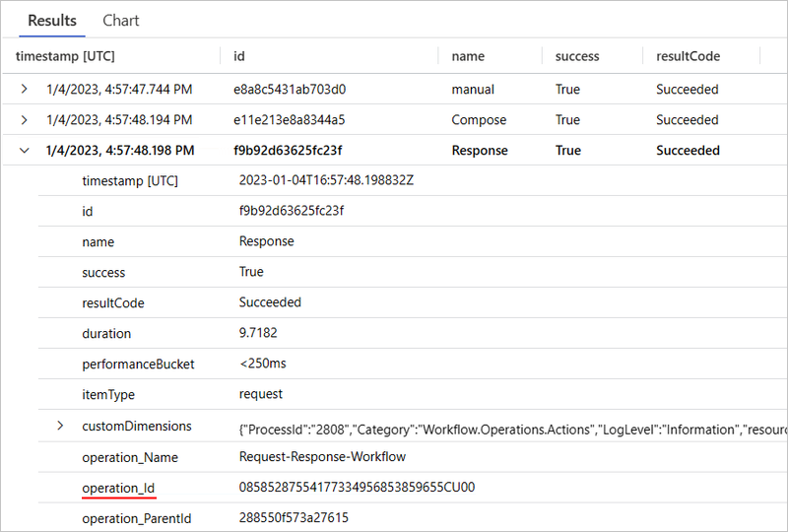
Task: Click the success column header
Action: click(576, 56)
